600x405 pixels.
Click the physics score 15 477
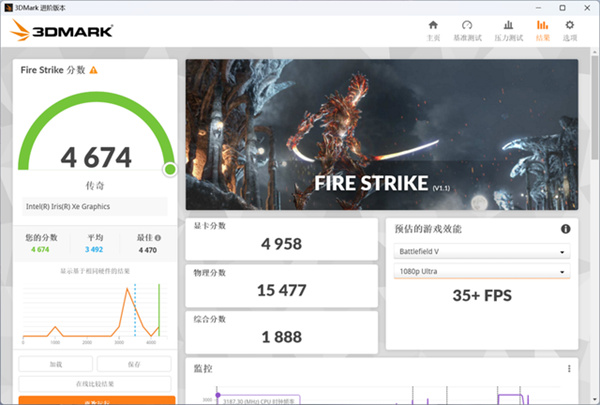tap(282, 290)
